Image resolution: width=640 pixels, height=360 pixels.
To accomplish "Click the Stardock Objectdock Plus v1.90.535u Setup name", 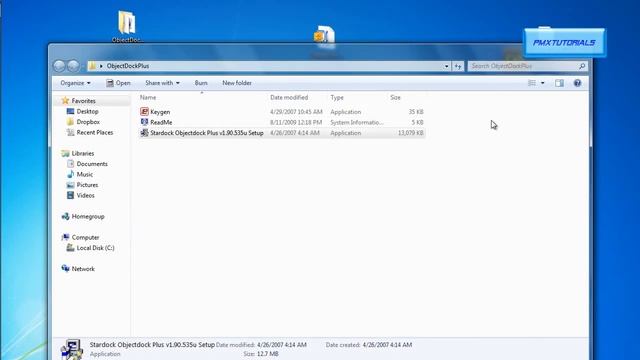I will coord(207,133).
